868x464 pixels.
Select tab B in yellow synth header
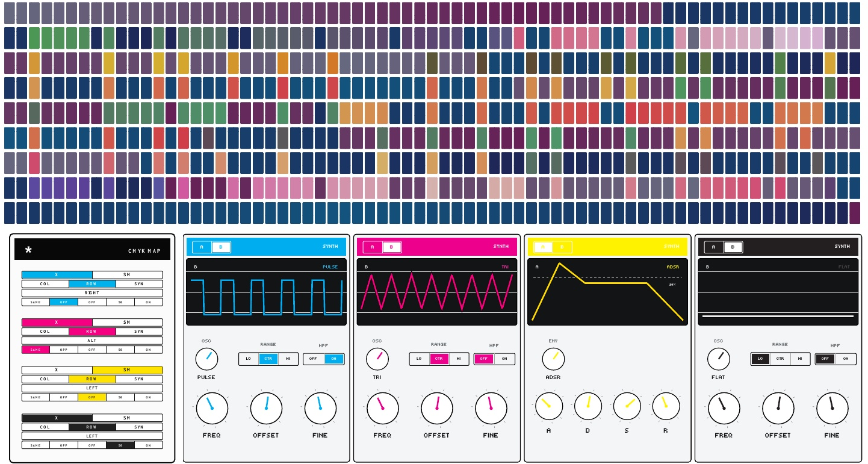(x=562, y=247)
